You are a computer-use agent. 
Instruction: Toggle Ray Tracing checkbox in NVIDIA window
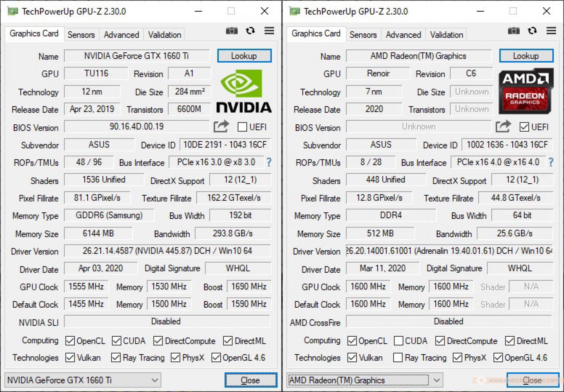pos(116,358)
